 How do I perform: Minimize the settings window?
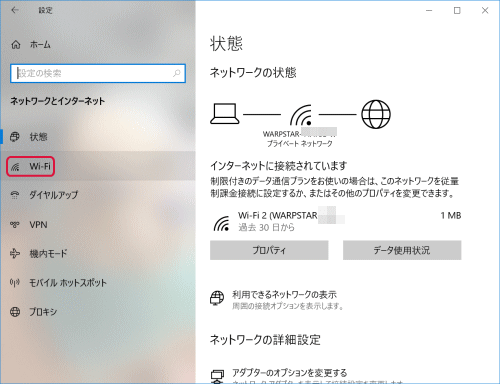(429, 10)
